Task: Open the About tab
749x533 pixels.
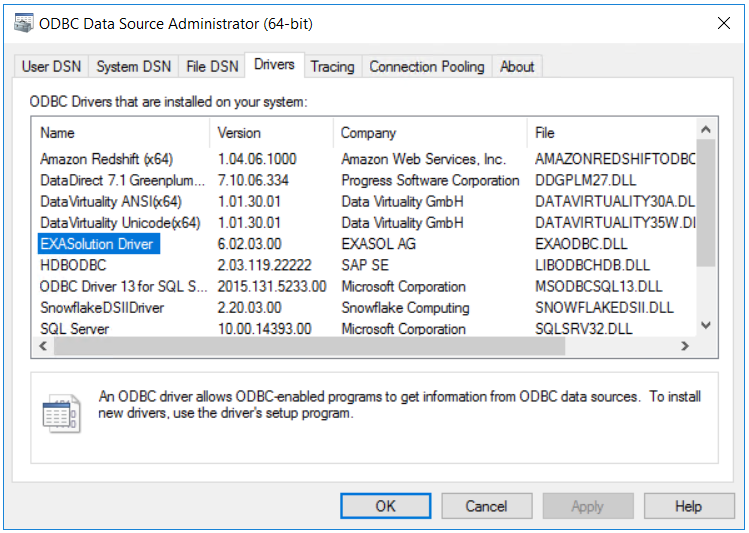Action: (x=517, y=66)
